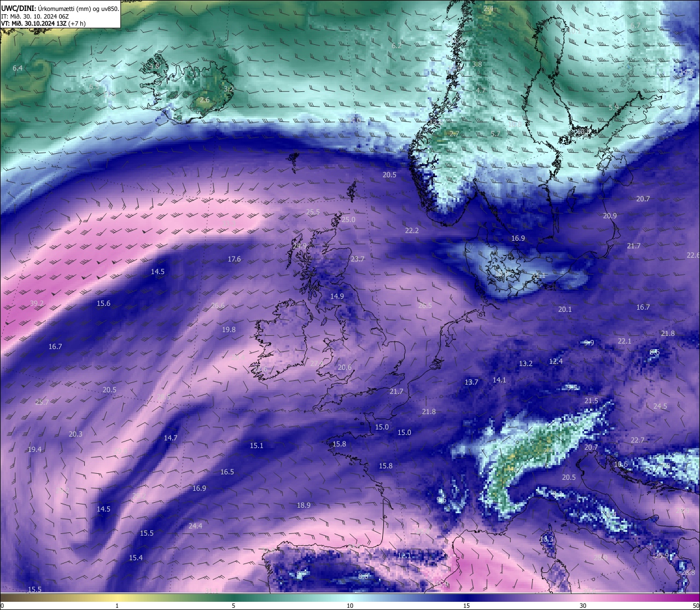This screenshot has width=700, height=610.
Task: Click the 20.6 value over Wales
Action: 345,367
